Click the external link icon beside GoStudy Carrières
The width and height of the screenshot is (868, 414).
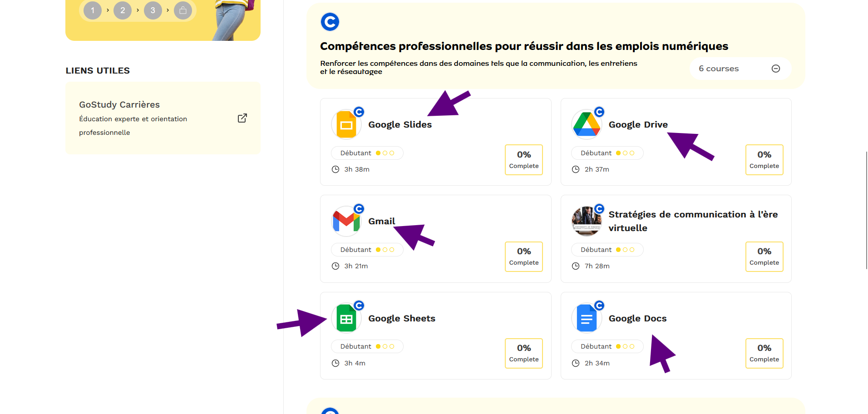[x=242, y=118]
